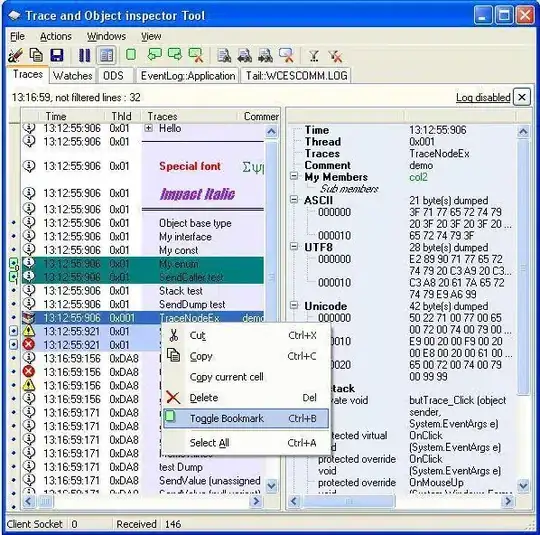Click the clear search highlight icon
This screenshot has height=535, width=540.
pos(287,55)
